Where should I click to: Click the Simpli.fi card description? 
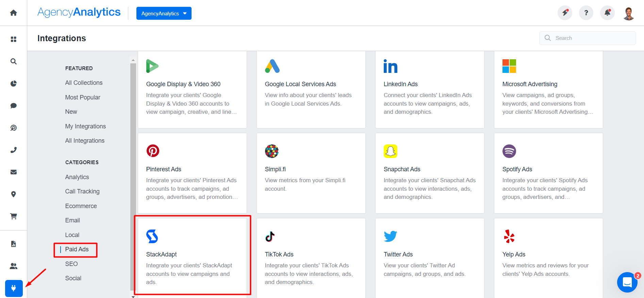click(305, 185)
